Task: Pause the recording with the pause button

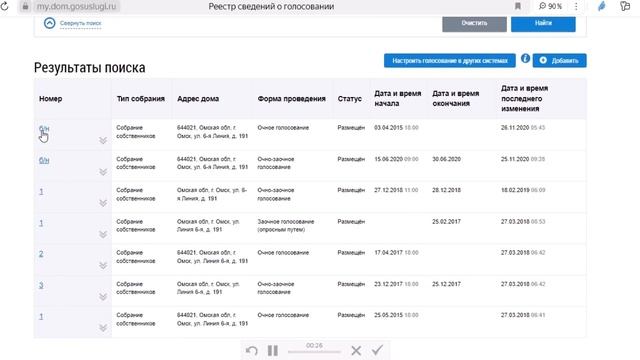Action: click(x=273, y=351)
